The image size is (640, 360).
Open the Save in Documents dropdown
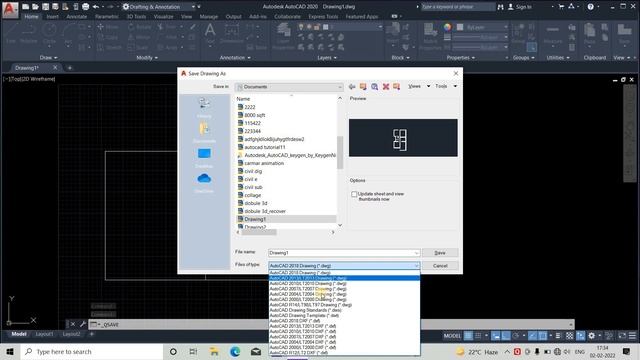pos(289,87)
